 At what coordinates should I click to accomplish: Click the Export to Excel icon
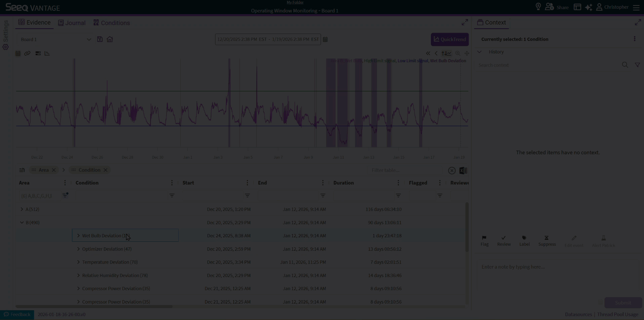463,171
